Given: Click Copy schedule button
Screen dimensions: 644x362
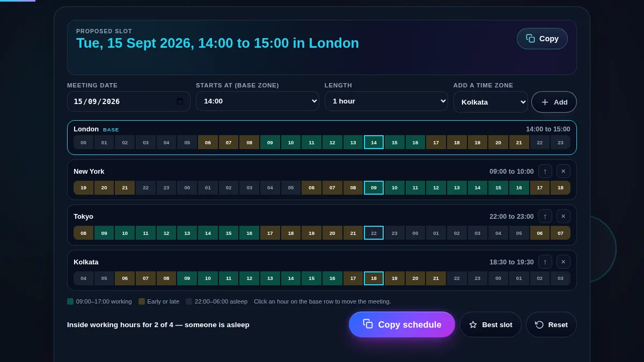Looking at the screenshot, I should click(402, 324).
